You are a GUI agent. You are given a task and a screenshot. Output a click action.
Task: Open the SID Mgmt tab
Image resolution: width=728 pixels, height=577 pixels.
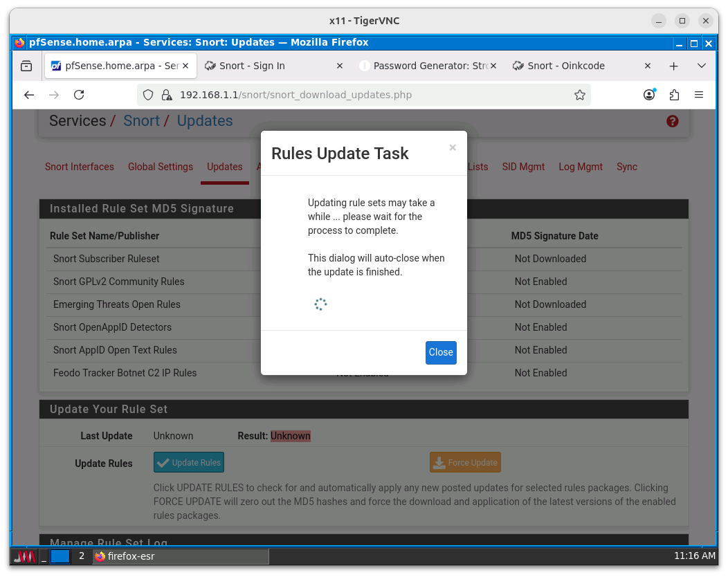[x=523, y=167]
